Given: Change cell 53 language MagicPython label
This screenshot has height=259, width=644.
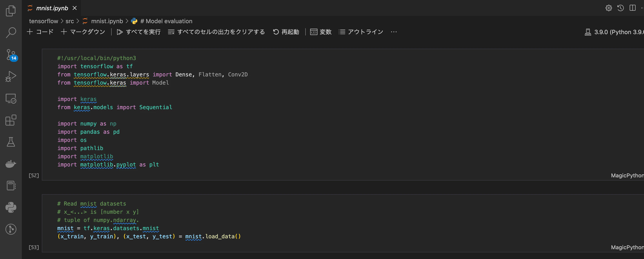Looking at the screenshot, I should (627, 247).
